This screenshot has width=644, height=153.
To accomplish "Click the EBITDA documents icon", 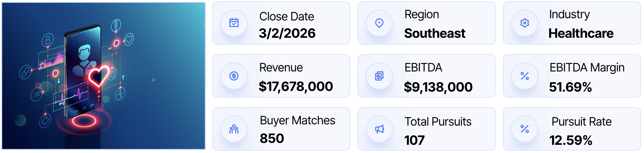I will (x=379, y=76).
